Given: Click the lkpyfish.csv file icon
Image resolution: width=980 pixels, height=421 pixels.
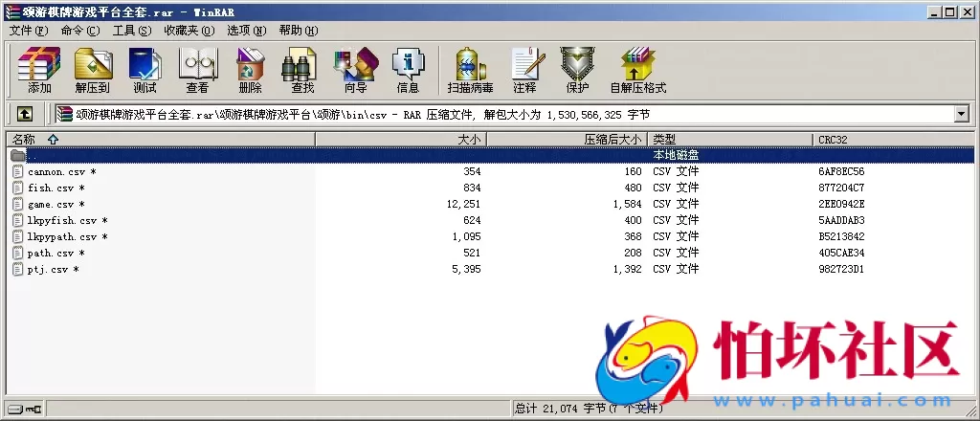Looking at the screenshot, I should tap(17, 220).
